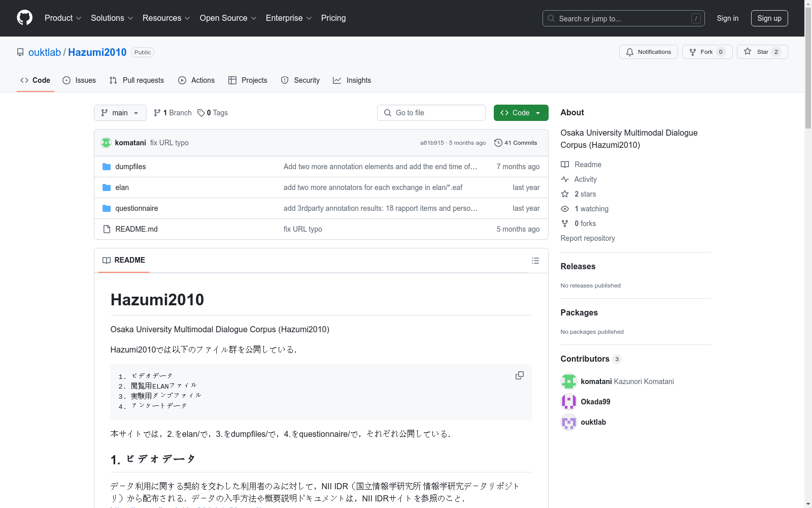This screenshot has height=508, width=812.
Task: Open the Packages heading link
Action: pyautogui.click(x=579, y=312)
